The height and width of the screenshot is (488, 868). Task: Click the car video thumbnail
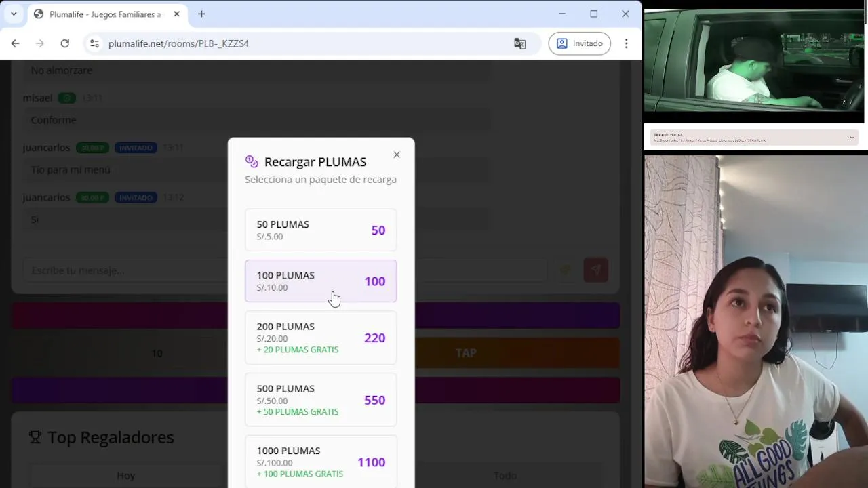click(x=754, y=61)
